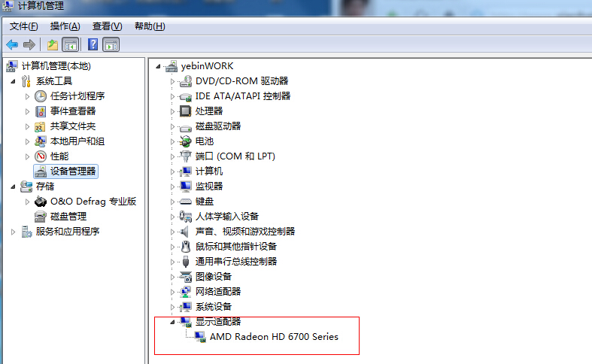Screen dimensions: 592x364
Task: Expand the 服务和应用程序 node
Action: point(14,232)
